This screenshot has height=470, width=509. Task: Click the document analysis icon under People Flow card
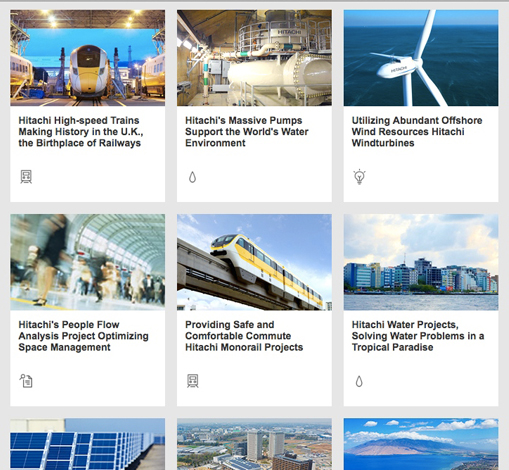[26, 381]
